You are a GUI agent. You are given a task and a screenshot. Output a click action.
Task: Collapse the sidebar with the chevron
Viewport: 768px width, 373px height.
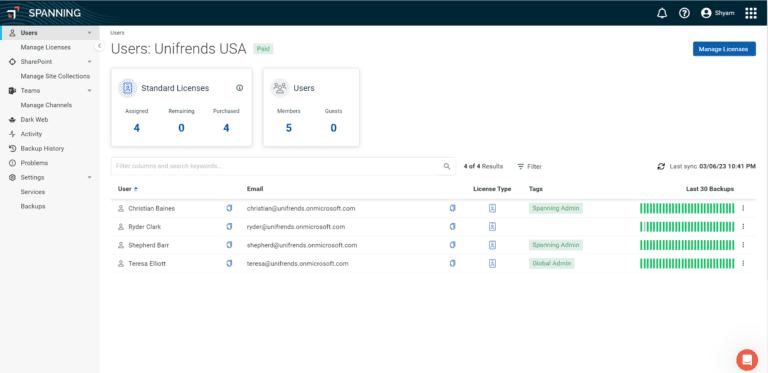(99, 46)
